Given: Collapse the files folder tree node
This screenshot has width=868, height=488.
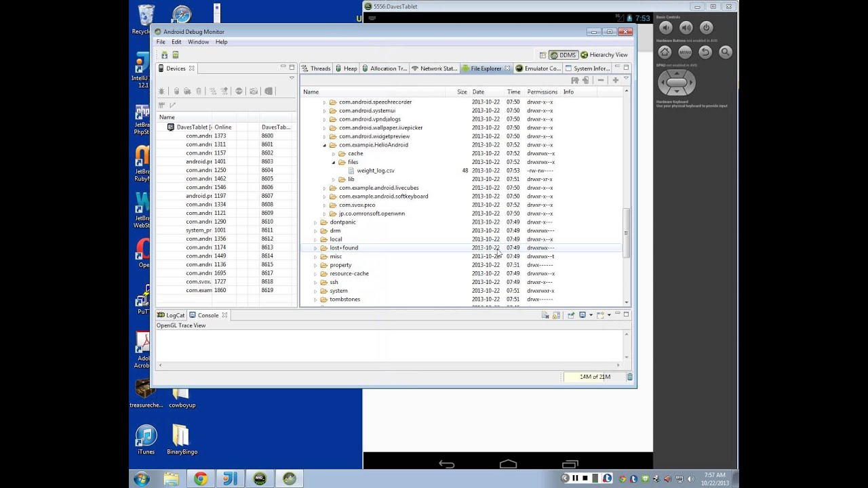Looking at the screenshot, I should pos(334,163).
